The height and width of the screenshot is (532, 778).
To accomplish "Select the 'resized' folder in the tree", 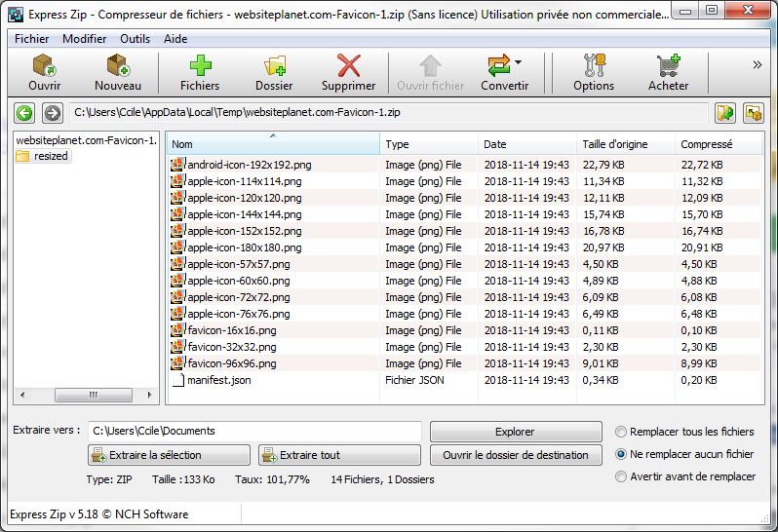I will click(x=51, y=156).
